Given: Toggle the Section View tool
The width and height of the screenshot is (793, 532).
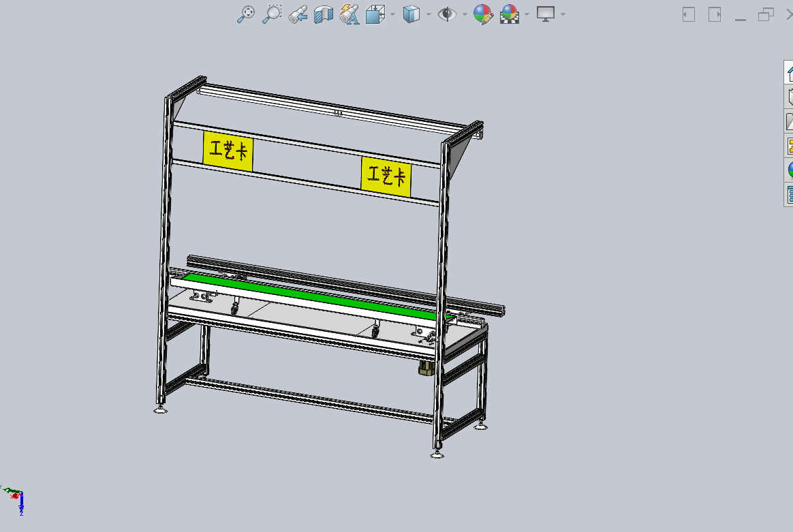Looking at the screenshot, I should coord(324,15).
